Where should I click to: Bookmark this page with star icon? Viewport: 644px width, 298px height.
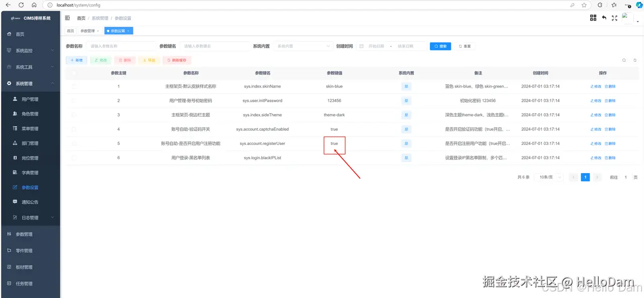click(x=584, y=5)
